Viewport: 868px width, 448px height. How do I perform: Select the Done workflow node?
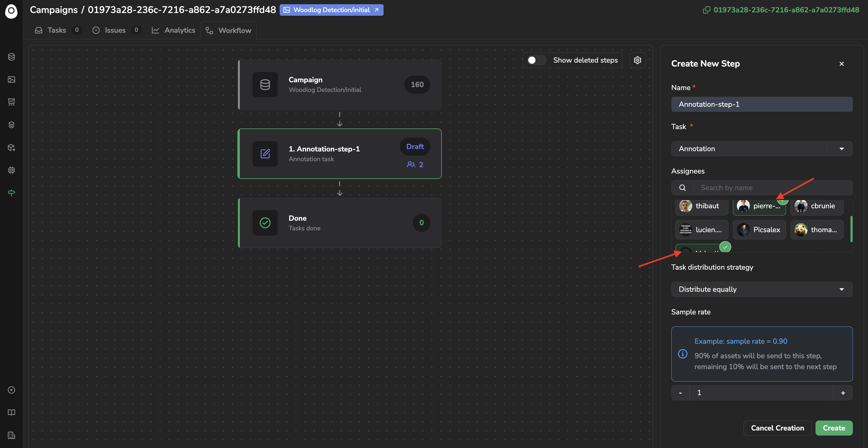pos(340,223)
